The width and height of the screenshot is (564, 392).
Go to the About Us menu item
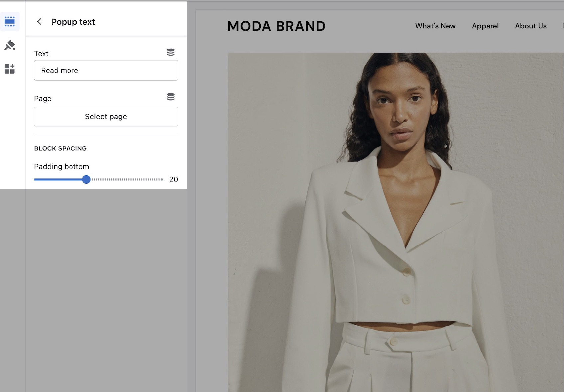530,26
